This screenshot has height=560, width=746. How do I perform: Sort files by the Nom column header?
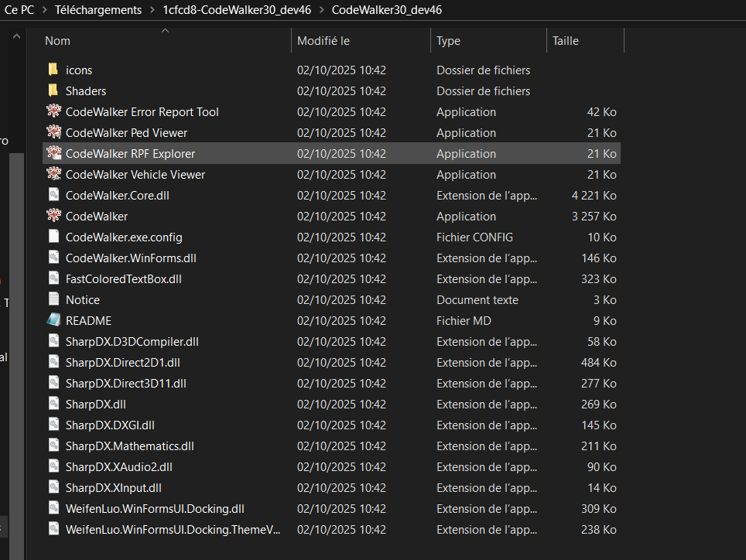tap(57, 41)
